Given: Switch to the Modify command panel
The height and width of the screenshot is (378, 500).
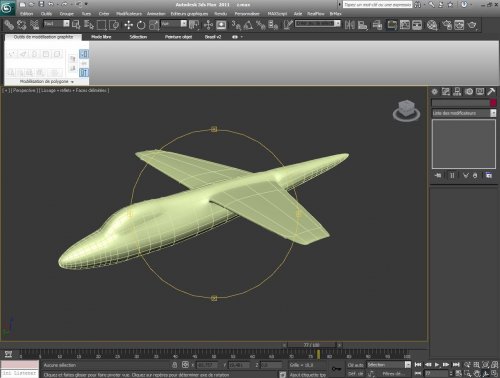Looking at the screenshot, I should pos(446,91).
